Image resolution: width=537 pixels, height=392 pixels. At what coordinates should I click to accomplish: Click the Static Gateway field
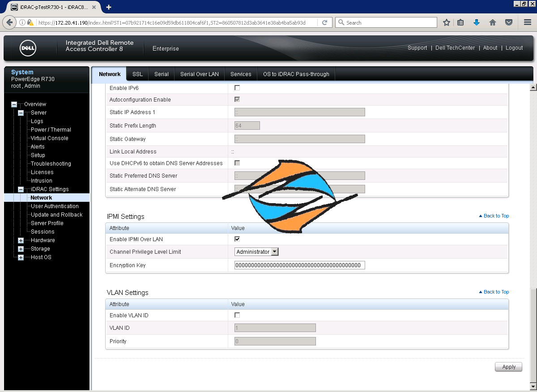click(300, 139)
